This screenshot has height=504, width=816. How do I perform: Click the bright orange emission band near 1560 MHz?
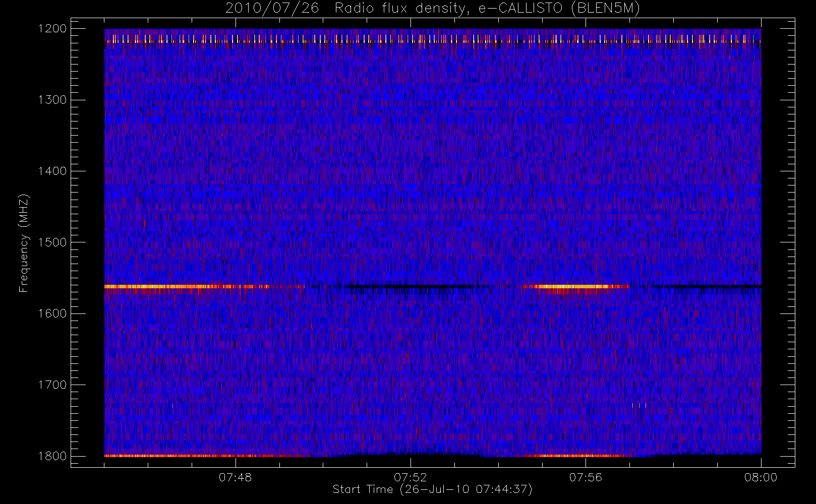(x=204, y=286)
